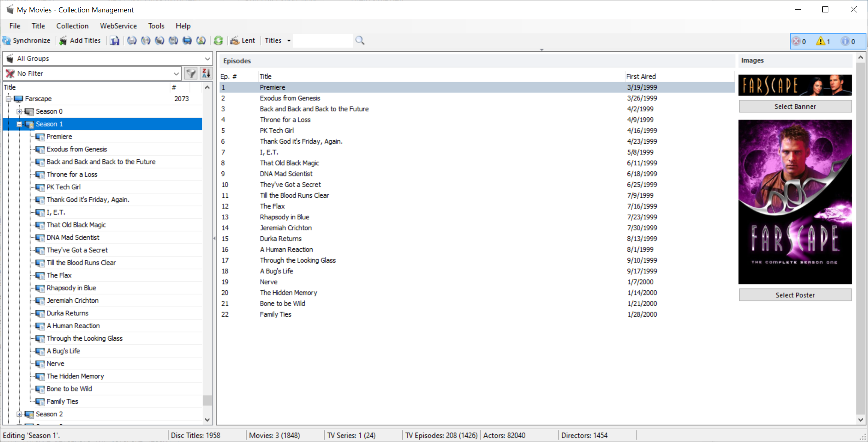This screenshot has height=442, width=868.
Task: Click the filter funnel icon
Action: tap(191, 73)
